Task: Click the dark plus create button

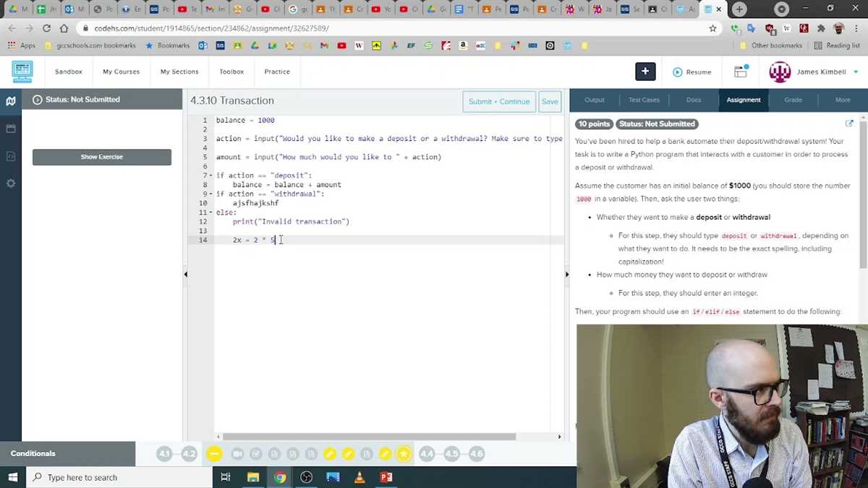Action: tap(645, 72)
